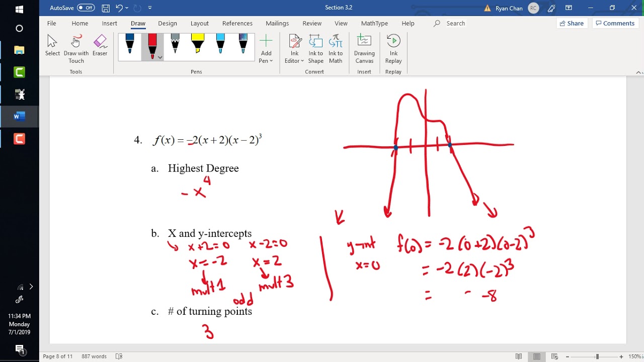Open the undo history dropdown
The height and width of the screenshot is (362, 644).
point(126,8)
